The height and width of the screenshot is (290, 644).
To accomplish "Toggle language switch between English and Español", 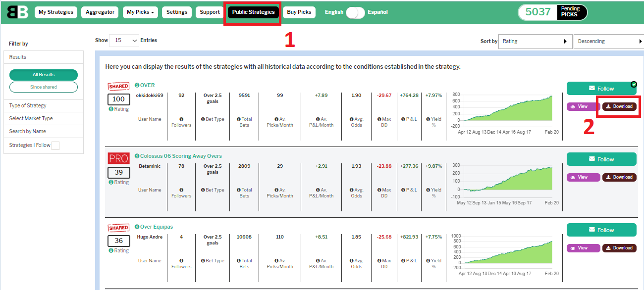I will pyautogui.click(x=355, y=12).
